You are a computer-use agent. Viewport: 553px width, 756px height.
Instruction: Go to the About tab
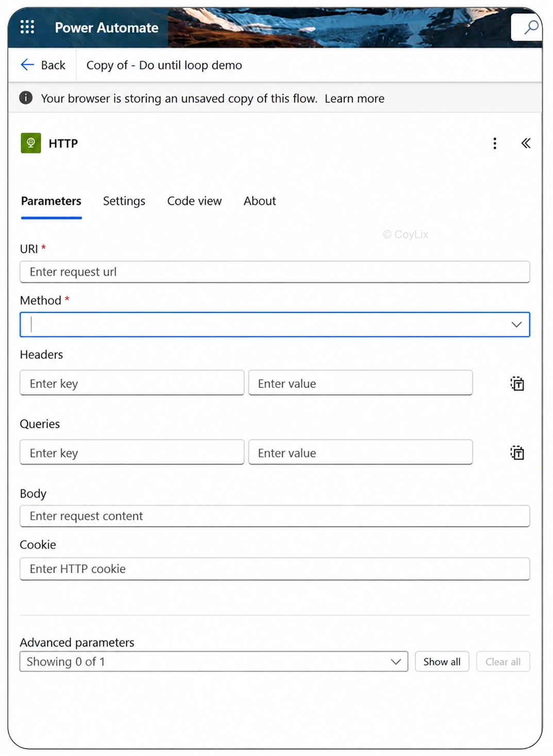[260, 201]
